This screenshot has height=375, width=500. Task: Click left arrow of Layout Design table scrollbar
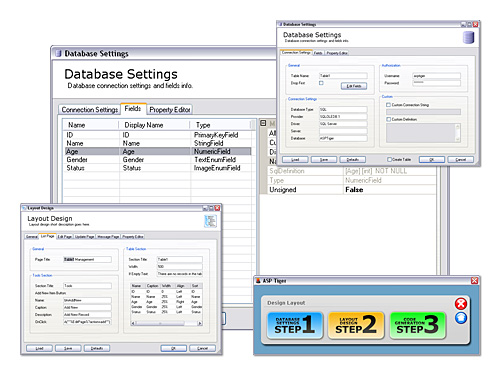[x=133, y=323]
